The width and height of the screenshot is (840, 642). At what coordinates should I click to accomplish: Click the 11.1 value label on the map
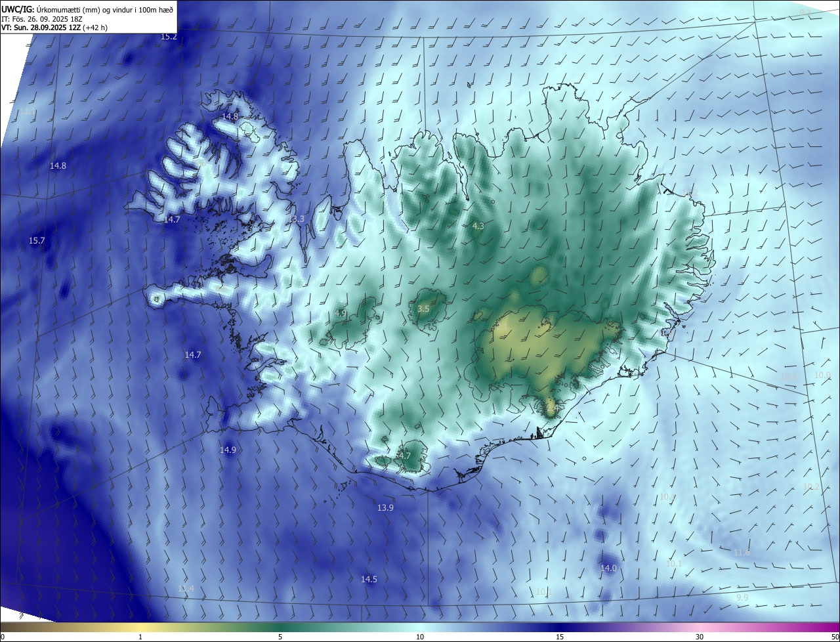(28, 112)
